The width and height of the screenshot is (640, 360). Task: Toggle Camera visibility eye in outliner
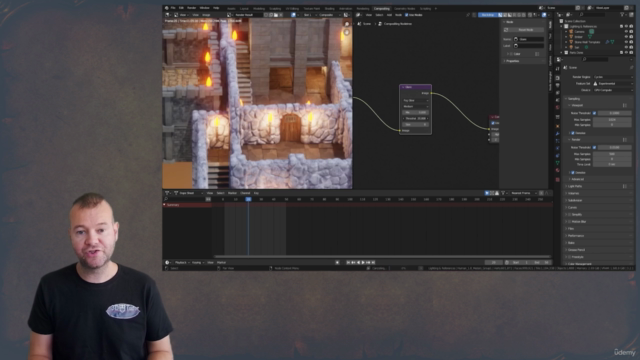tap(626, 31)
